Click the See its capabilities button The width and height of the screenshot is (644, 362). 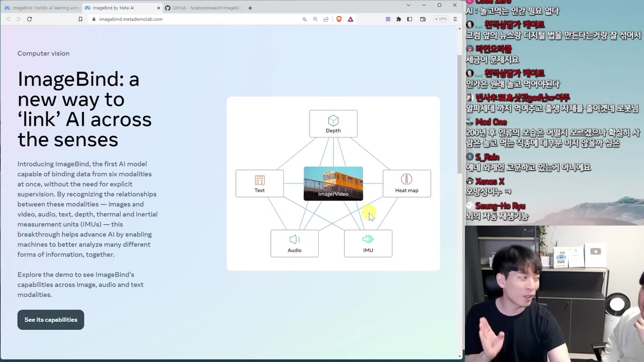tap(51, 320)
